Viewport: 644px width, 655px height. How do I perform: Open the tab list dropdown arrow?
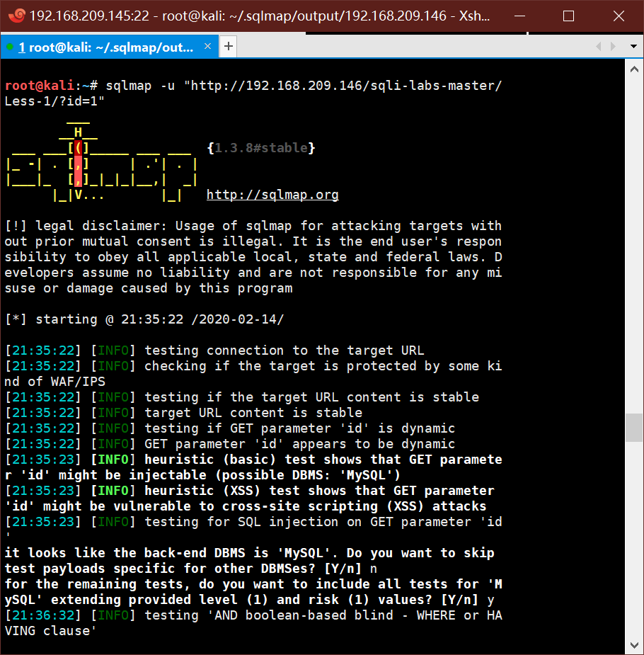[633, 46]
